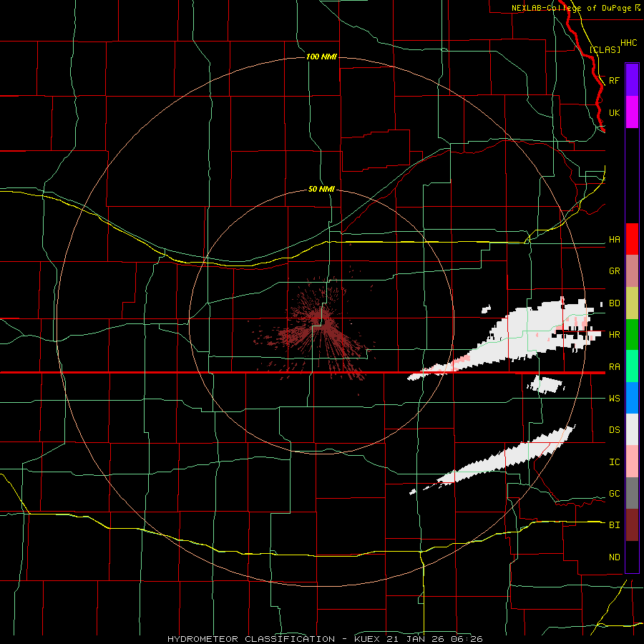
Task: Click the GR legend label
Action: [x=615, y=271]
